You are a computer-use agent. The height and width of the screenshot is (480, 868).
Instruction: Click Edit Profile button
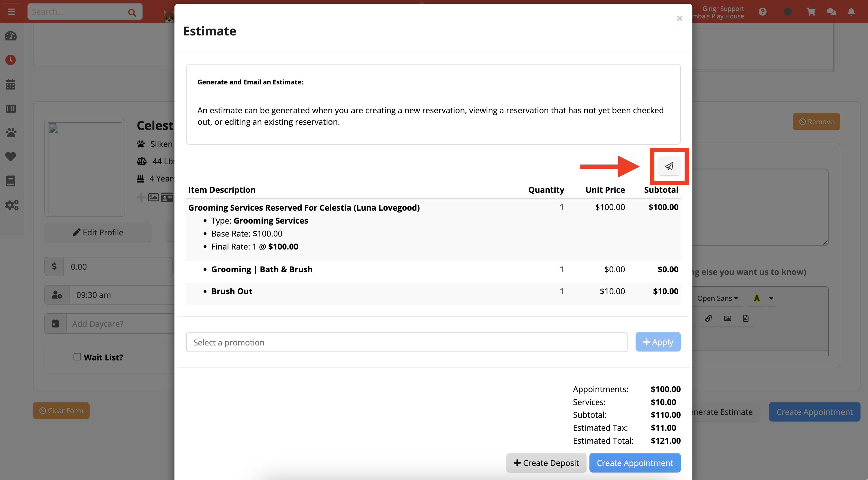pos(98,232)
